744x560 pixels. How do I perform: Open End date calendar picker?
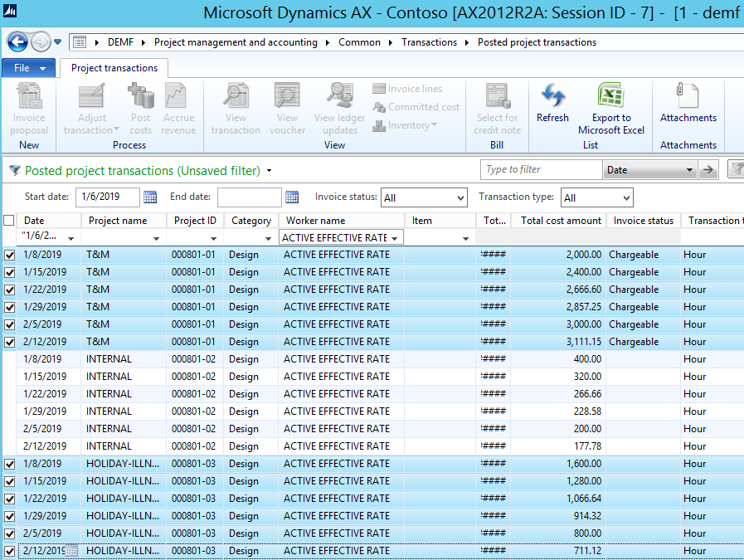[292, 197]
